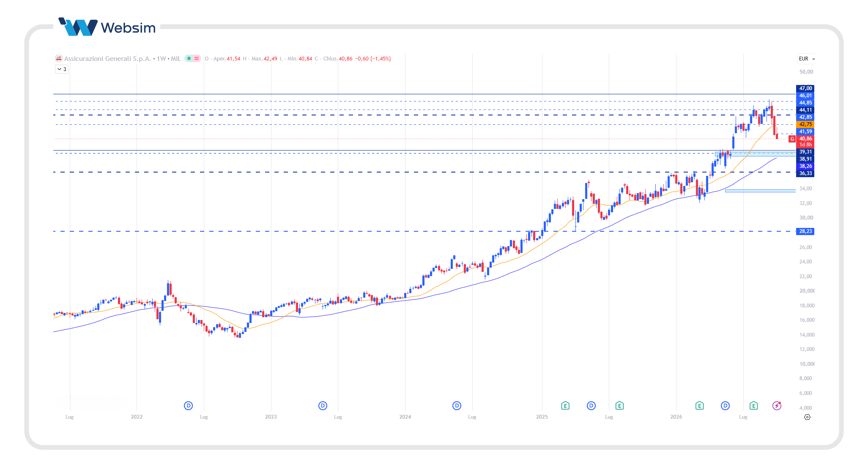Click the dividend marker before Lug 2024
The width and height of the screenshot is (868, 474).
tap(457, 406)
